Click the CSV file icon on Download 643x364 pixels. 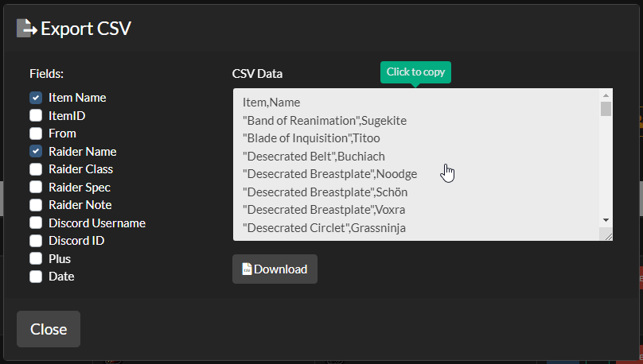(x=247, y=269)
